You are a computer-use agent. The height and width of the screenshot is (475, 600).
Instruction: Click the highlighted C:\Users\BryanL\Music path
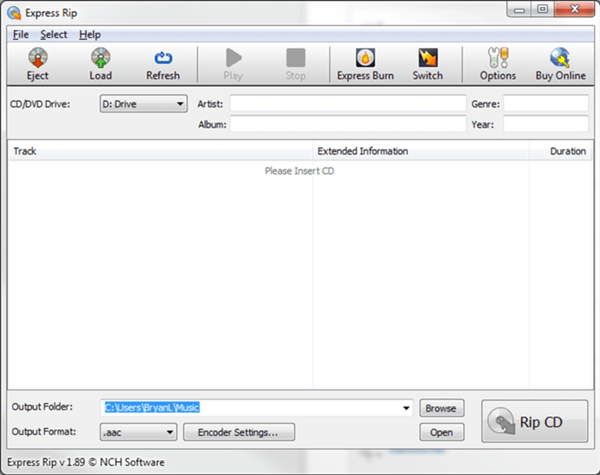152,408
